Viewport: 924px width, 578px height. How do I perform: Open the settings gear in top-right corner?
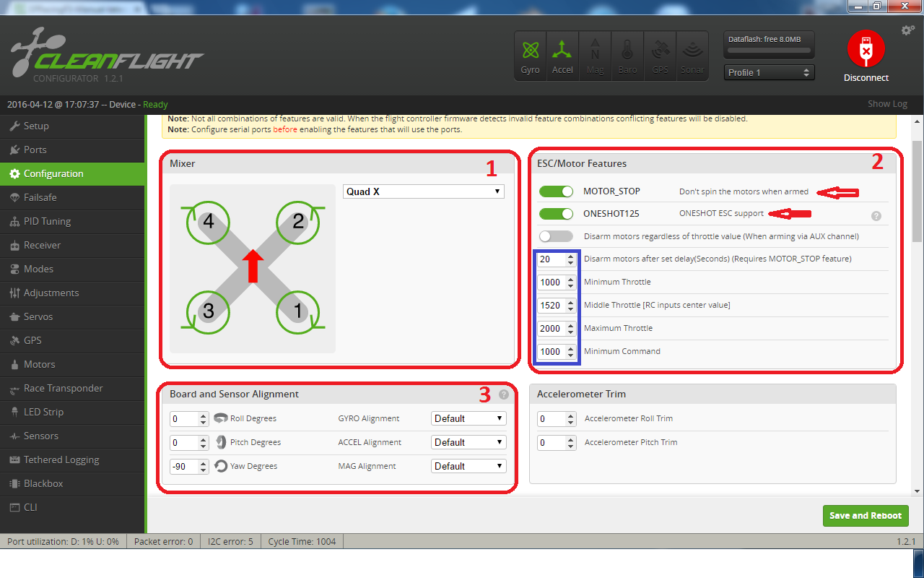(908, 30)
